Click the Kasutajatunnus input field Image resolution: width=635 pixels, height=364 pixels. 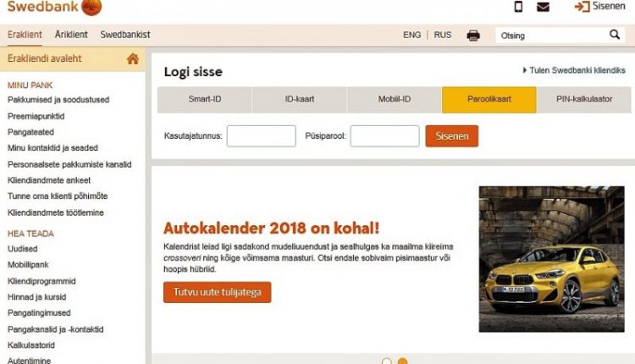(x=262, y=136)
